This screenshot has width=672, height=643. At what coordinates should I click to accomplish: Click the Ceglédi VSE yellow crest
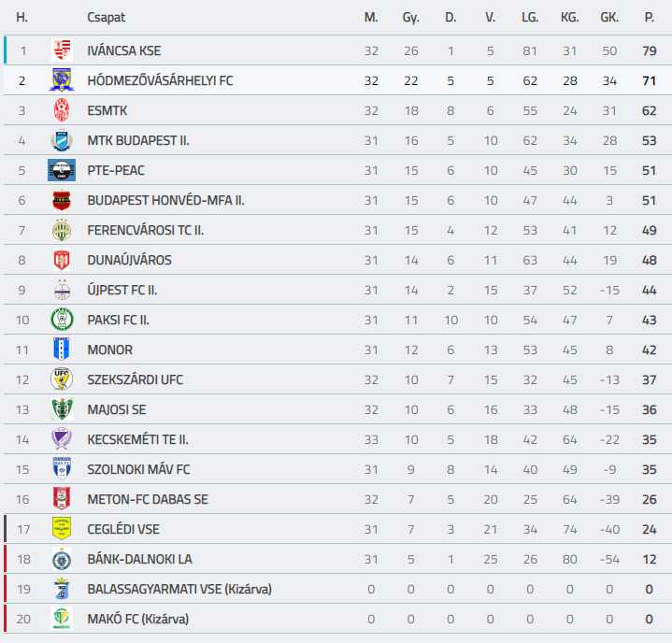click(62, 528)
